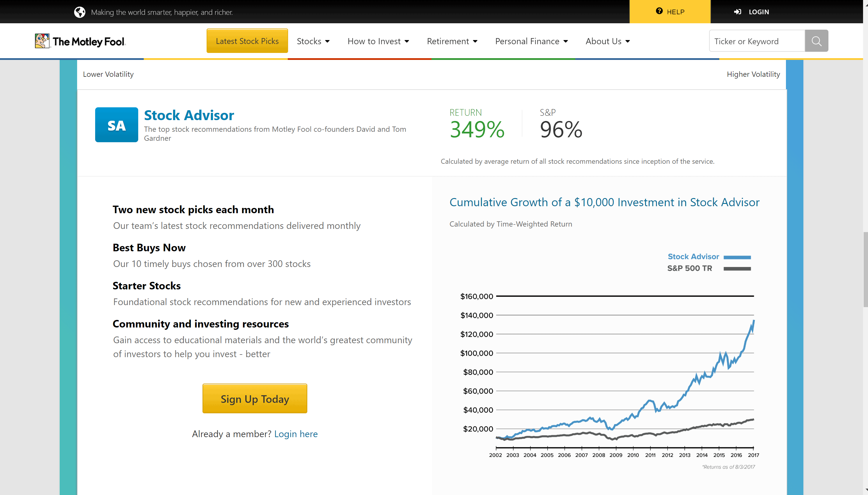Click the Motley Fool jester logo
This screenshot has width=868, height=495.
pyautogui.click(x=42, y=41)
